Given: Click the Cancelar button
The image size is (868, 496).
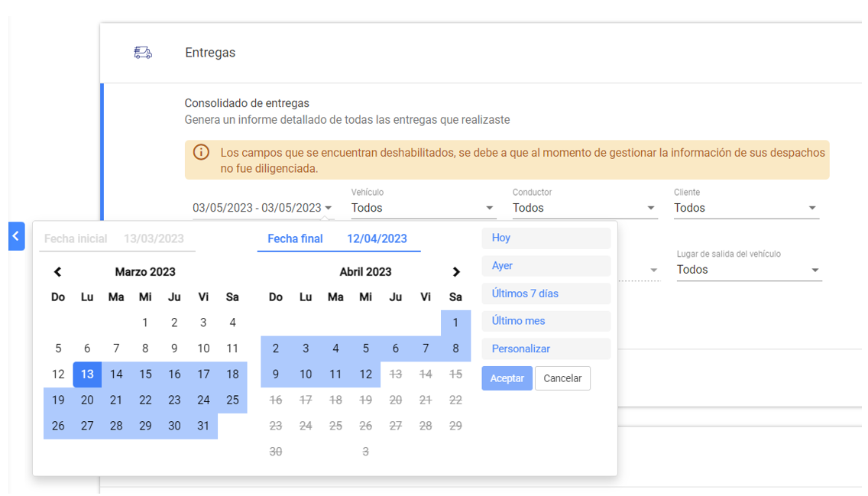Looking at the screenshot, I should click(562, 378).
